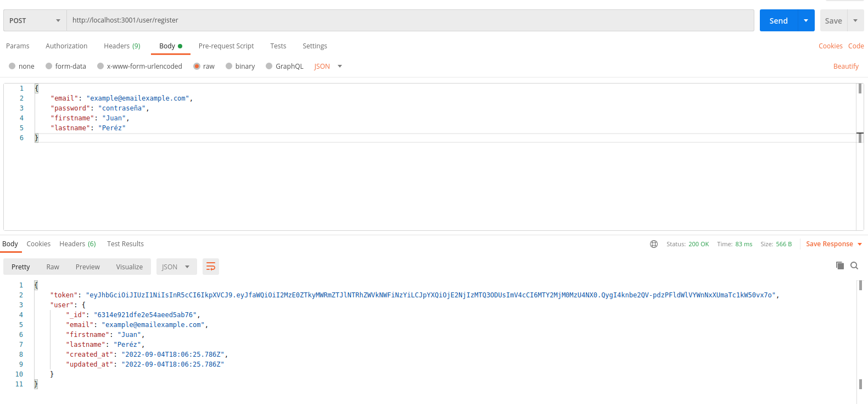This screenshot has height=404, width=868.
Task: Open the Pre-request Script tab
Action: tap(226, 46)
